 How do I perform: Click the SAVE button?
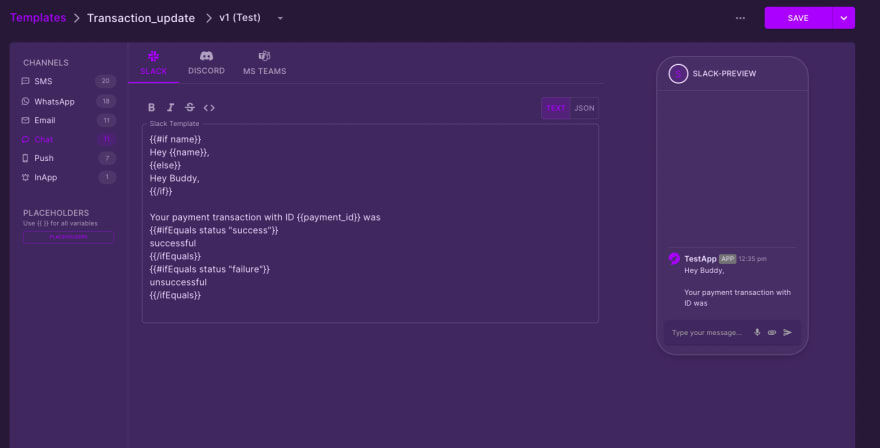[798, 18]
